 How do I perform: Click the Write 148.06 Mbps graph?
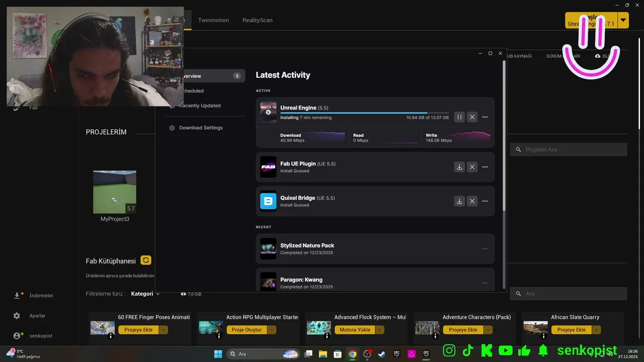point(458,137)
